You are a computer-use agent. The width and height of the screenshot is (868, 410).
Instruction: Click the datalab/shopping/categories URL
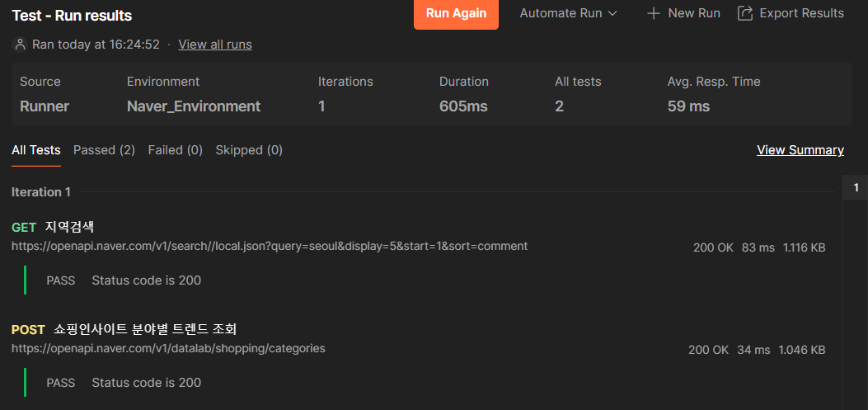[x=168, y=348]
